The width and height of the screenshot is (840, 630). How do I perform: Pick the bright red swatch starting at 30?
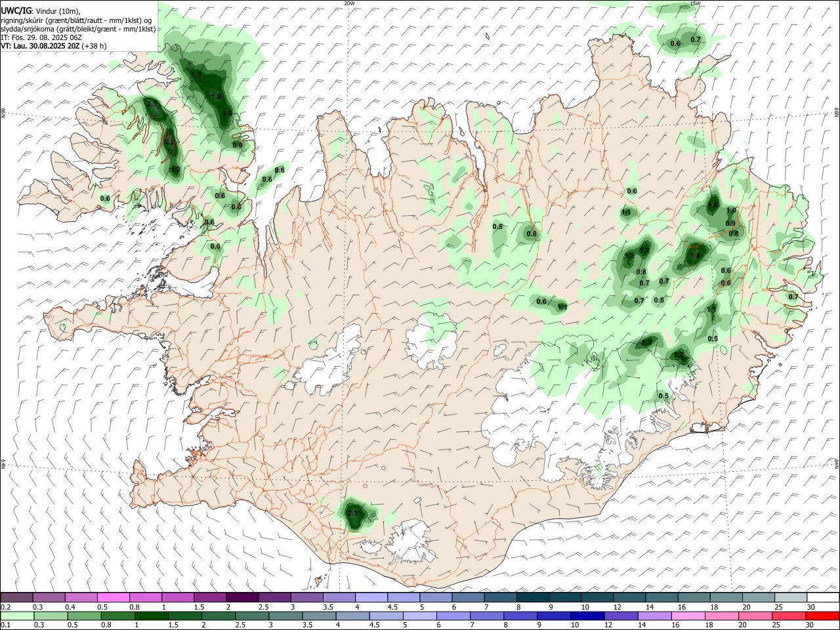pyautogui.click(x=822, y=616)
